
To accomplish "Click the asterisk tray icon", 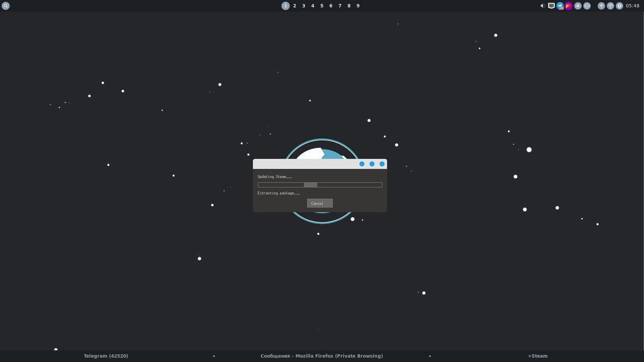I will (x=578, y=6).
